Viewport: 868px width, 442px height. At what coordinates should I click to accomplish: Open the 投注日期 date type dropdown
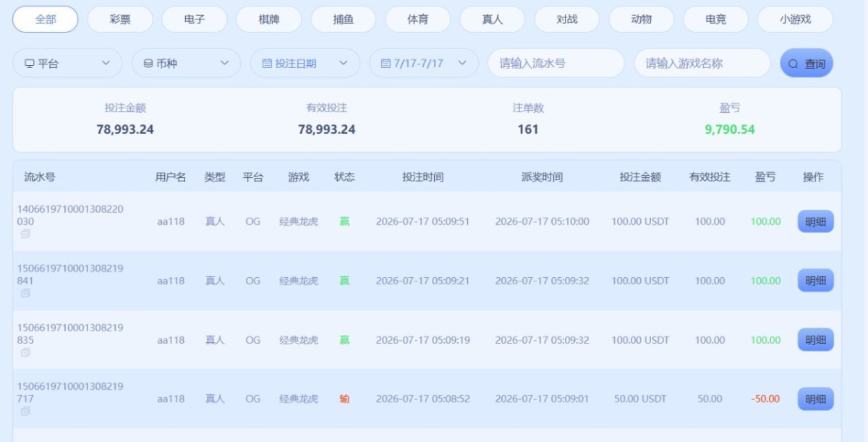click(305, 63)
